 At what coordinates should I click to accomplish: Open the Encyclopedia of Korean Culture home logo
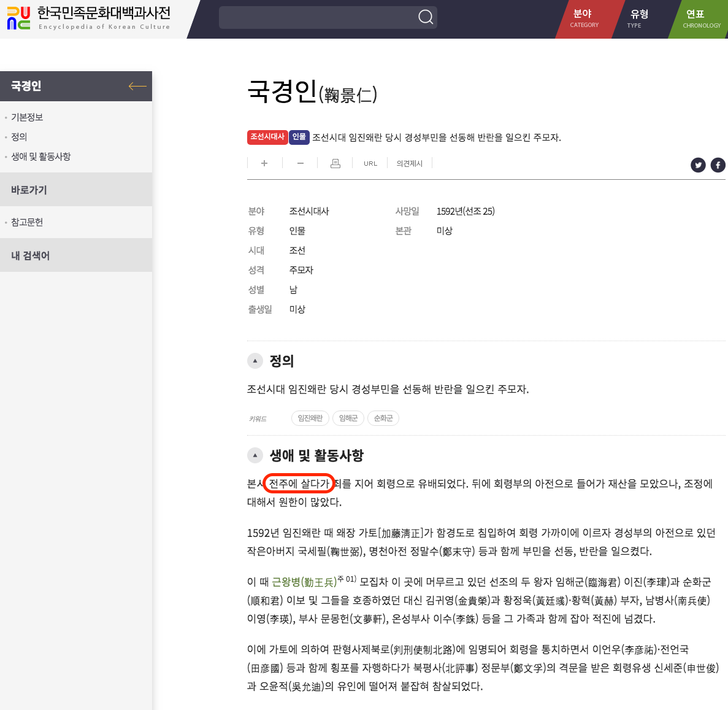89,18
